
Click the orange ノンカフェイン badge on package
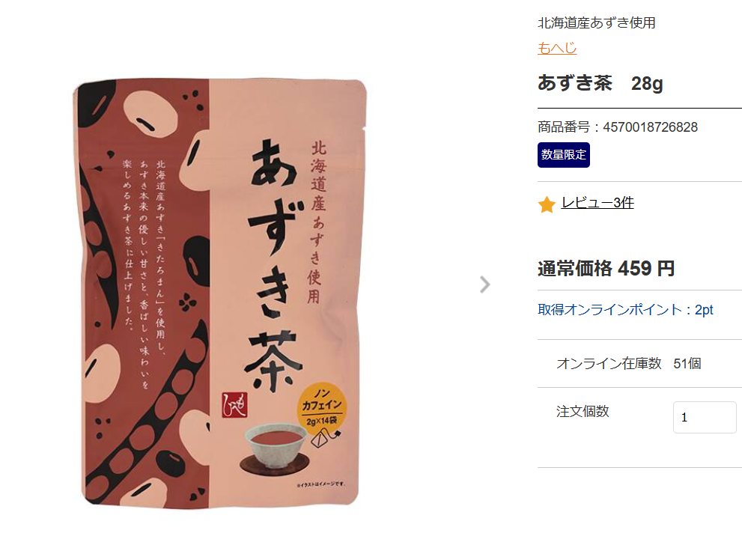[322, 406]
